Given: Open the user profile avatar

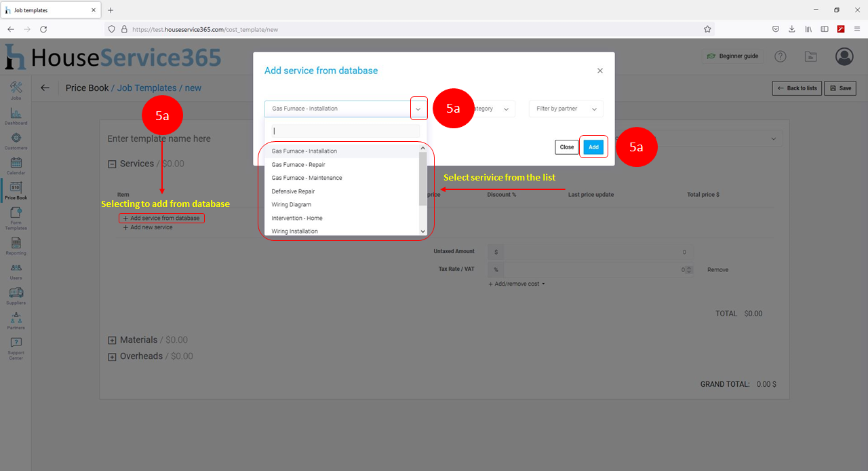Looking at the screenshot, I should (844, 56).
